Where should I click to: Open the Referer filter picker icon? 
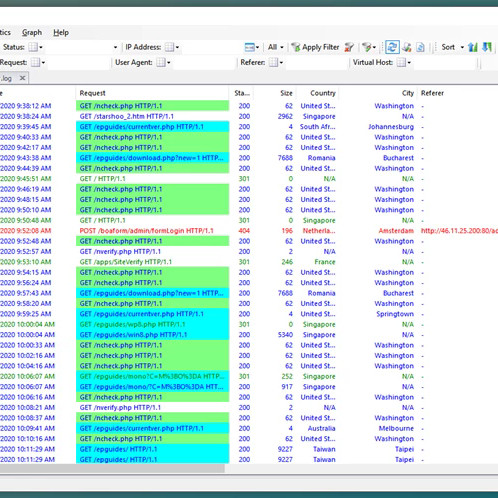coord(273,62)
